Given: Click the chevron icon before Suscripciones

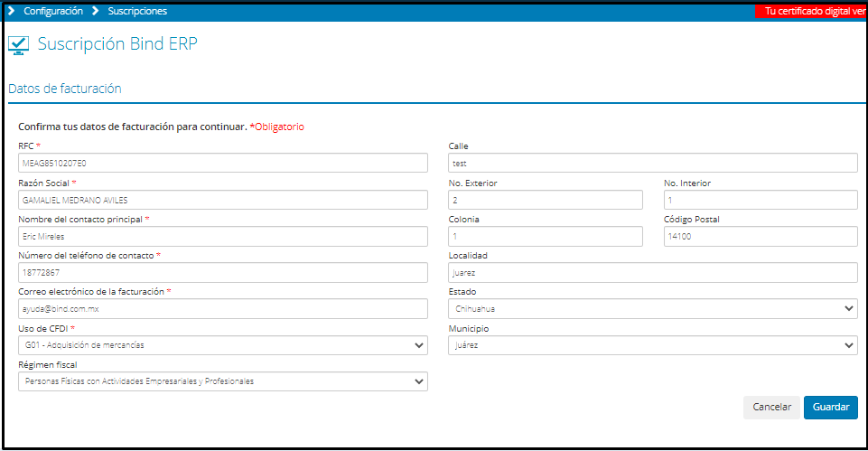Looking at the screenshot, I should (x=95, y=11).
